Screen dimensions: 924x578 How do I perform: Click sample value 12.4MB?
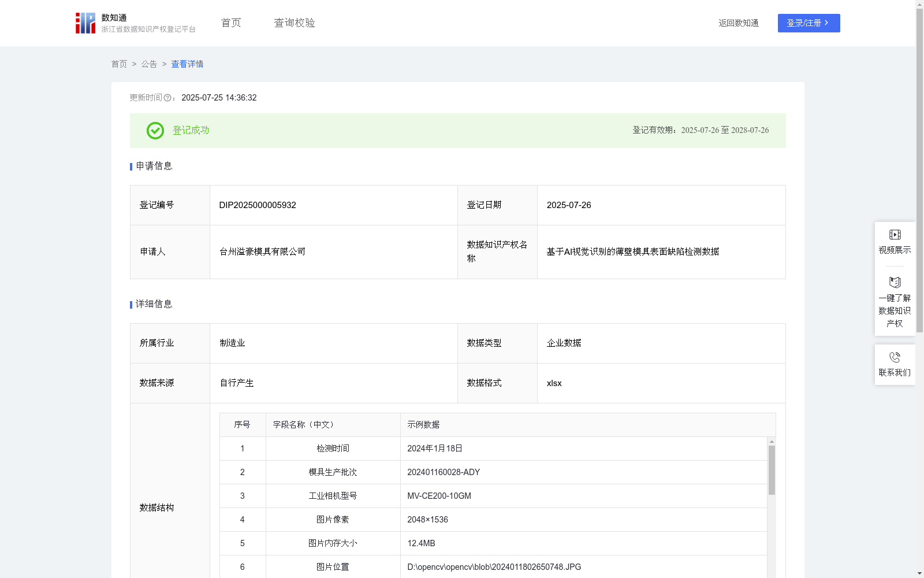click(421, 543)
